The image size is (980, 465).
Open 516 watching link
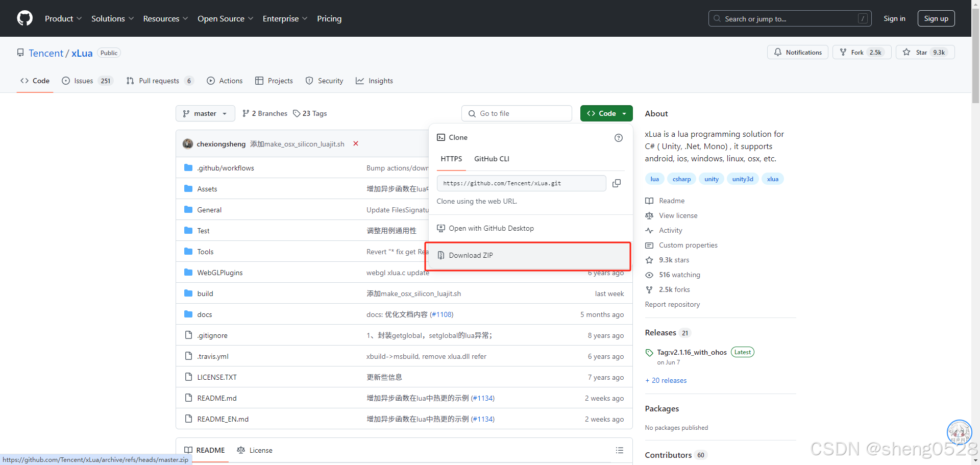(x=673, y=275)
